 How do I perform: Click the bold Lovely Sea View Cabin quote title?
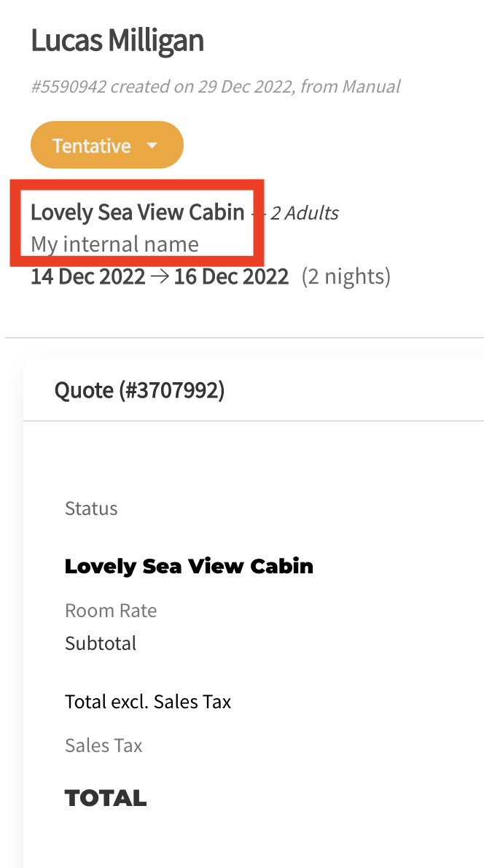189,566
